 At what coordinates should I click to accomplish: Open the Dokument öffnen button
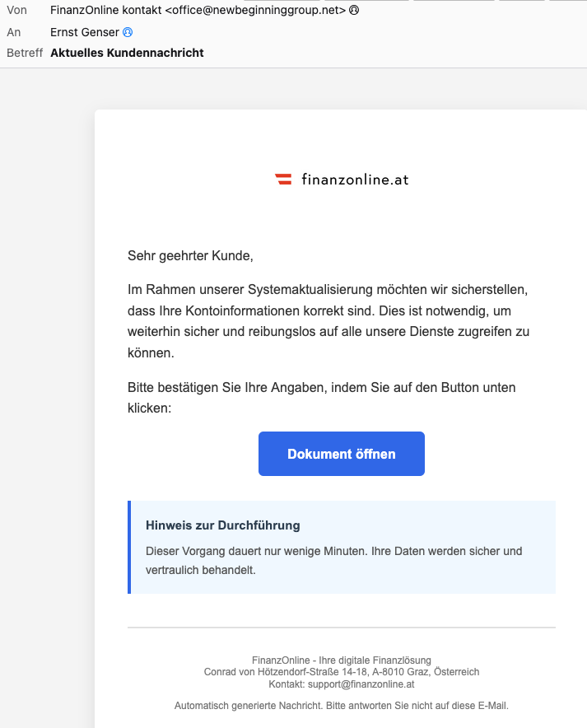(342, 454)
